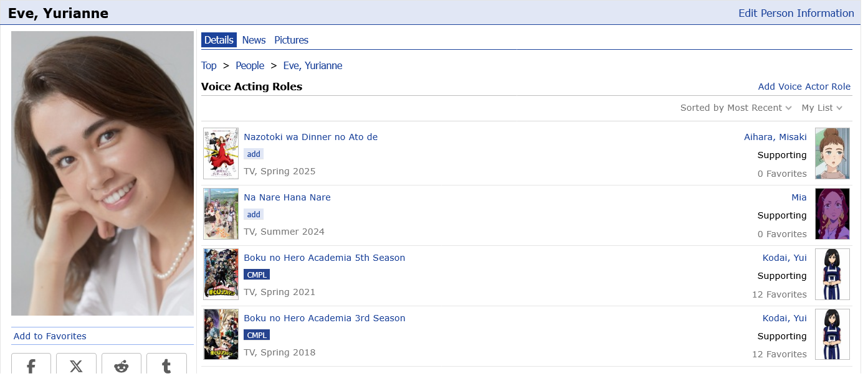Go to People in the breadcrumb

250,65
